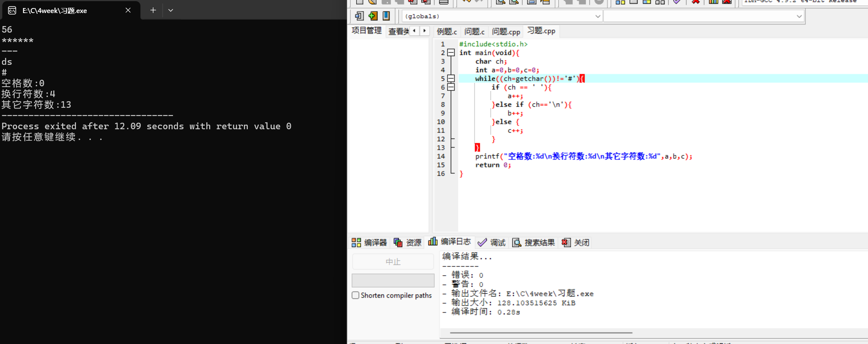Click the highlighted while getchar line

click(530, 79)
